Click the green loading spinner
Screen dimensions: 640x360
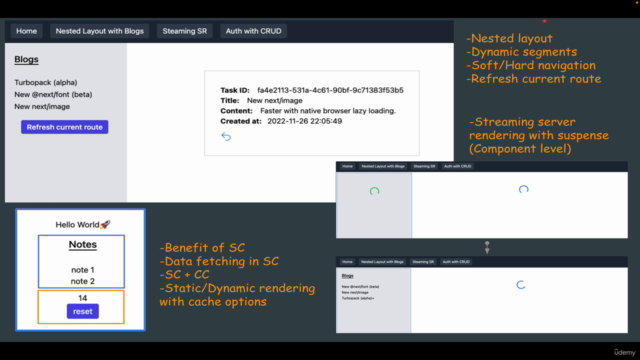374,191
